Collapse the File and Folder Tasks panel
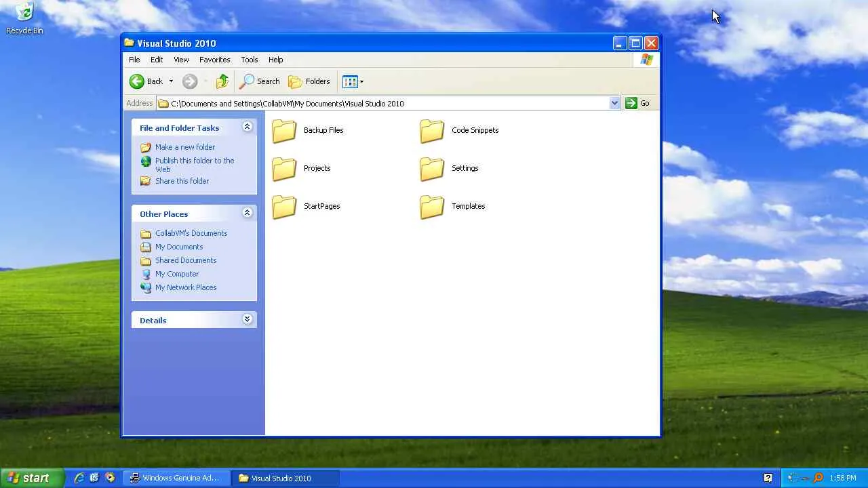The image size is (868, 488). coord(247,127)
